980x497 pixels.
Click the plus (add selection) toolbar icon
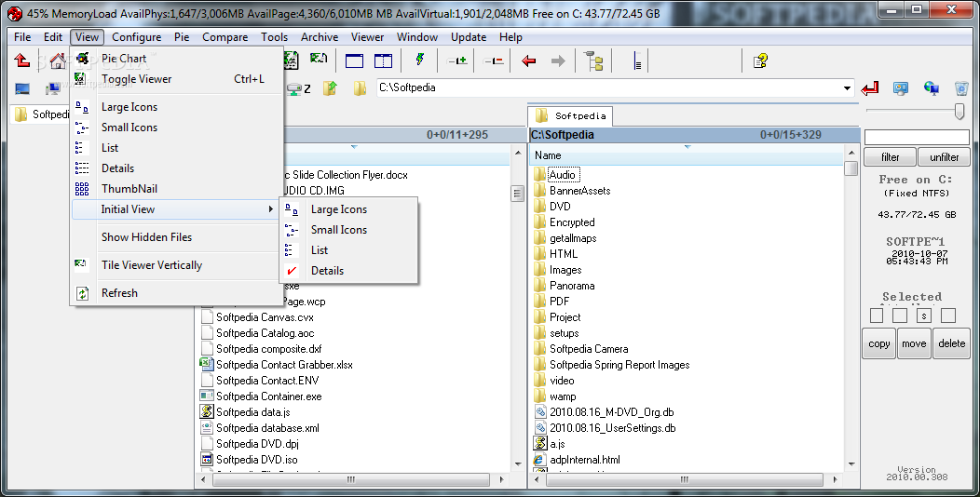[457, 60]
